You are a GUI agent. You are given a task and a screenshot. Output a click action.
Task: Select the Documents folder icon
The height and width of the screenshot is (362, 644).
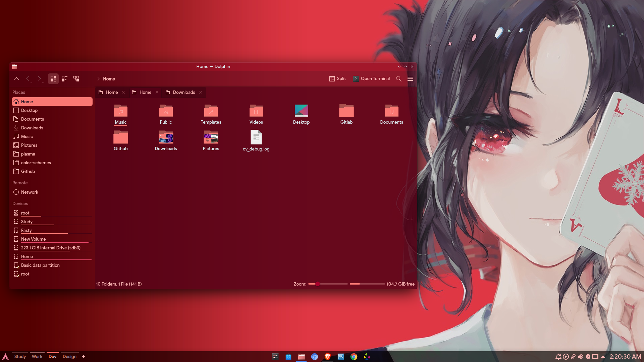point(391,111)
